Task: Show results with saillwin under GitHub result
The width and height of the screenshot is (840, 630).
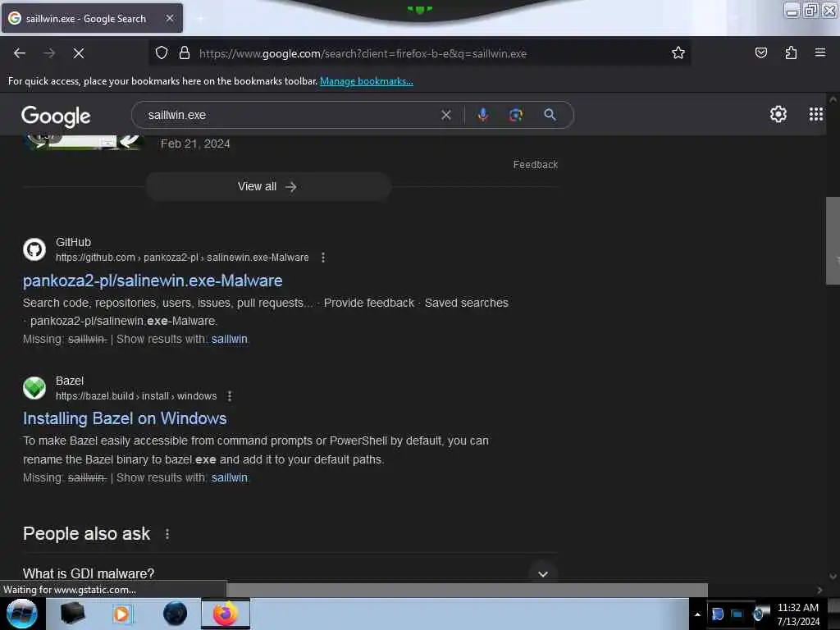Action: pos(230,339)
